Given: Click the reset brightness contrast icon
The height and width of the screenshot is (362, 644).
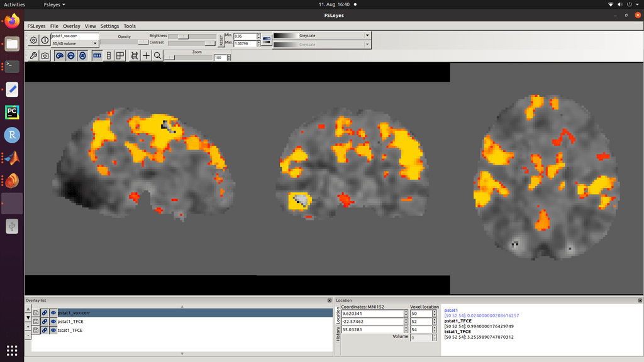Looking at the screenshot, I should coord(221,40).
